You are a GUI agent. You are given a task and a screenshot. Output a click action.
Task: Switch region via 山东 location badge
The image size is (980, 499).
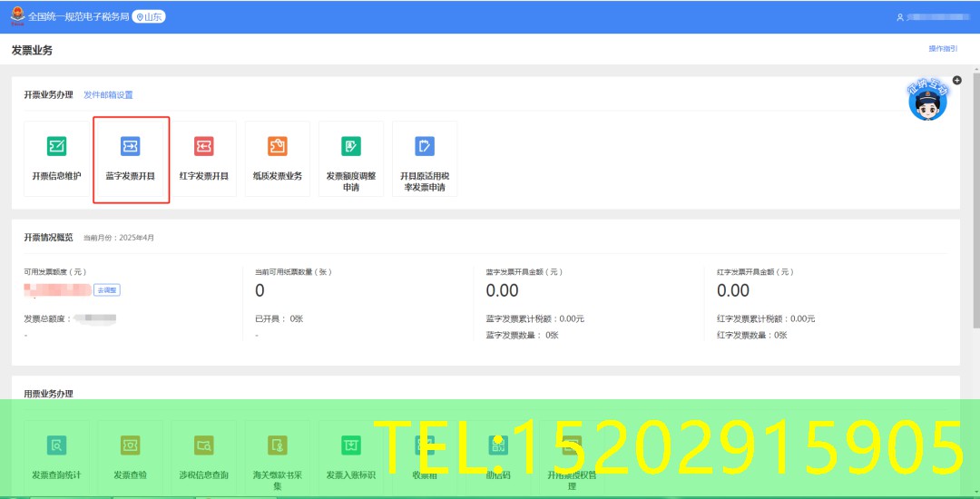coord(149,17)
